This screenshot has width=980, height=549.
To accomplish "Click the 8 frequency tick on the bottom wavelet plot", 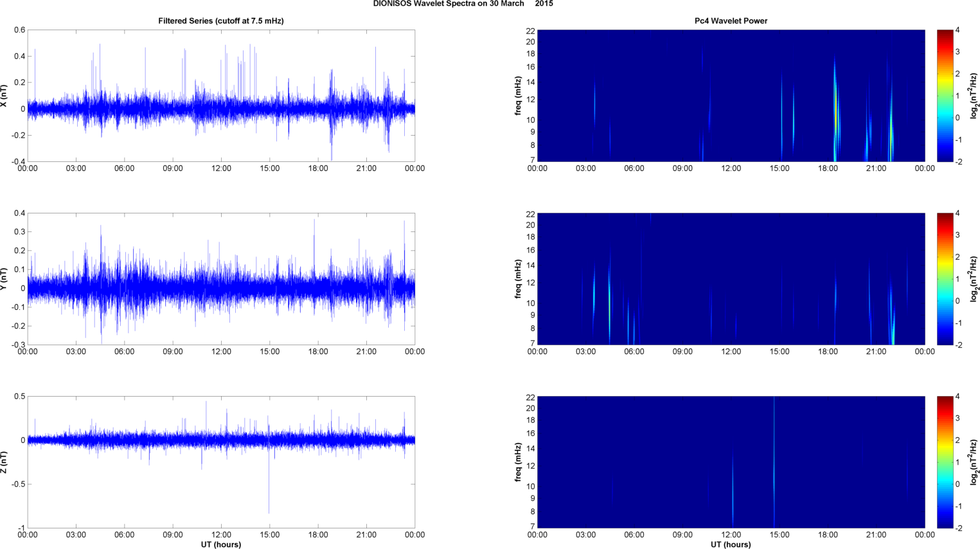I will pyautogui.click(x=533, y=512).
